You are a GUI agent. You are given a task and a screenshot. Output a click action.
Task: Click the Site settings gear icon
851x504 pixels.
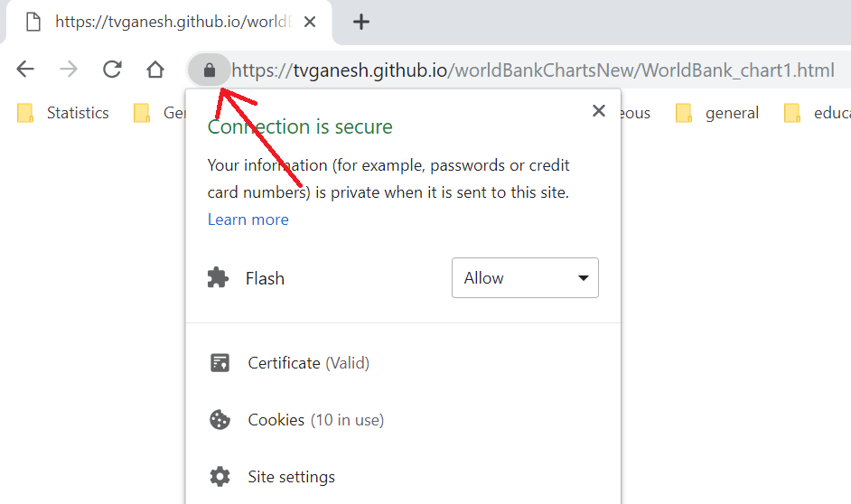pyautogui.click(x=220, y=477)
